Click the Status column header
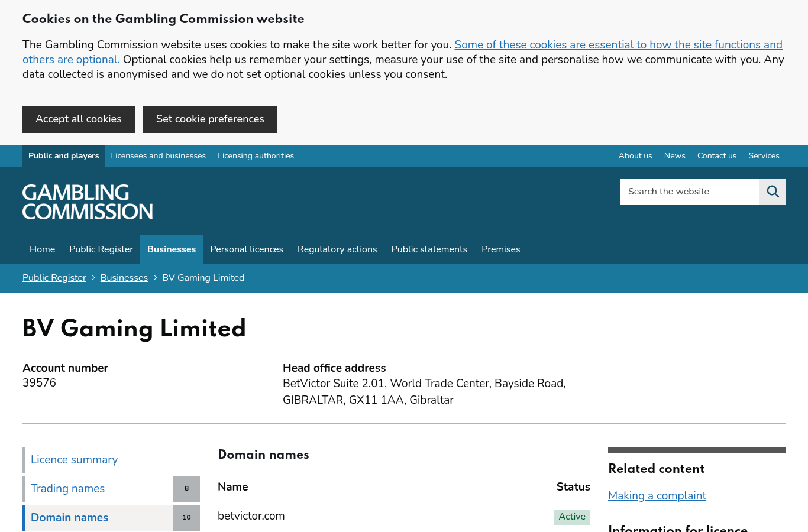The height and width of the screenshot is (532, 808). (x=573, y=487)
